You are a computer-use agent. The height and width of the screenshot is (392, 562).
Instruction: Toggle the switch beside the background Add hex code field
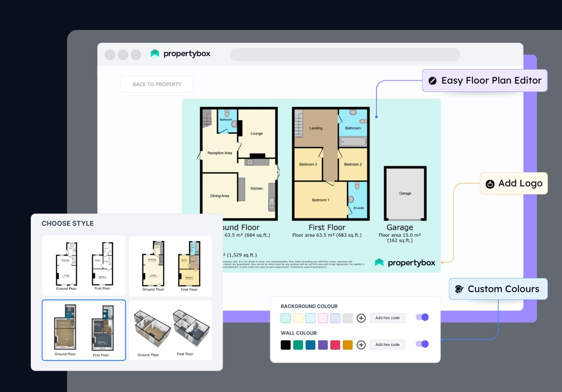(x=422, y=317)
